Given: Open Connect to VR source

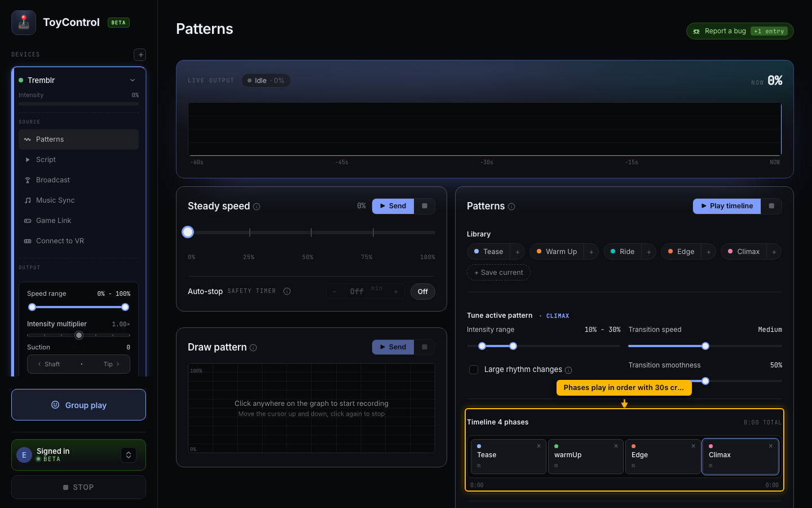Looking at the screenshot, I should pos(78,241).
